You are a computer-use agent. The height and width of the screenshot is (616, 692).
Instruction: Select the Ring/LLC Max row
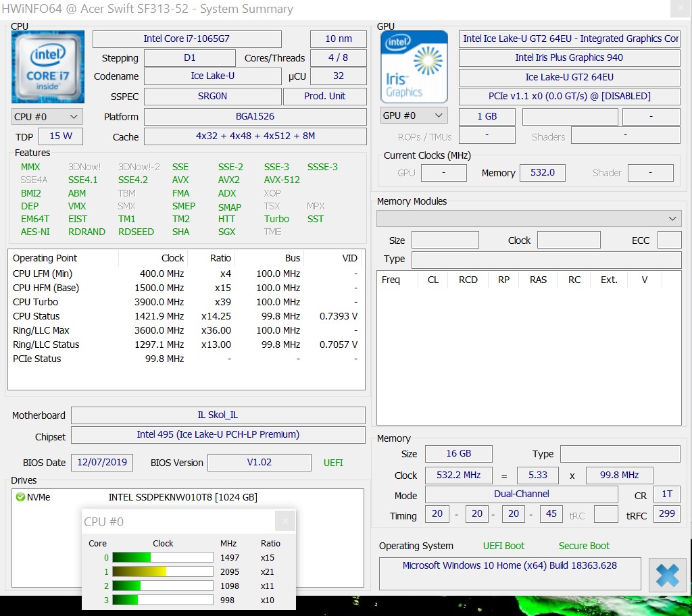click(185, 330)
